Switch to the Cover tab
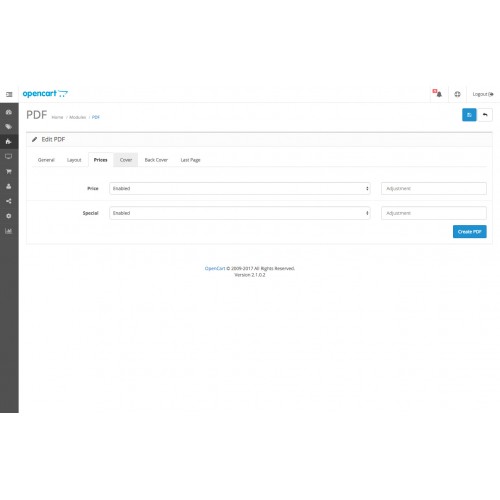The height and width of the screenshot is (500, 500). click(126, 160)
